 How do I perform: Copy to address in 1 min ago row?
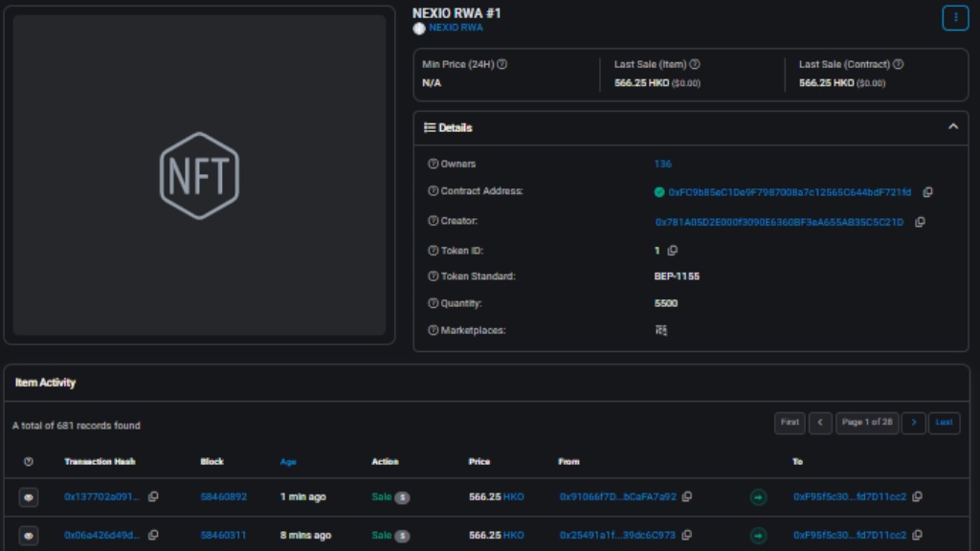coord(918,496)
